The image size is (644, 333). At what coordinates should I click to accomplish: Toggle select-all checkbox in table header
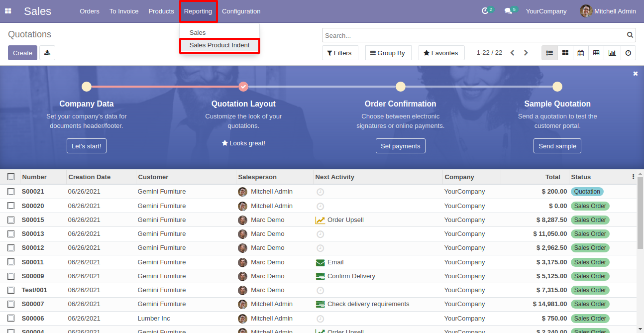pos(11,177)
